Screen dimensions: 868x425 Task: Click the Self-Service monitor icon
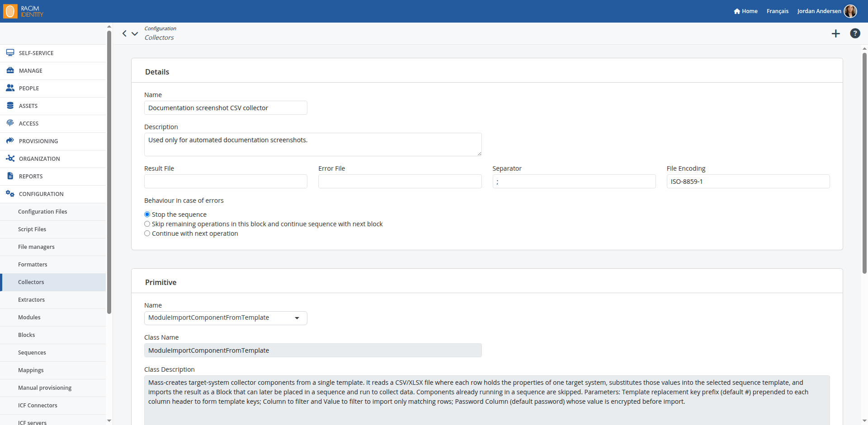tap(10, 53)
